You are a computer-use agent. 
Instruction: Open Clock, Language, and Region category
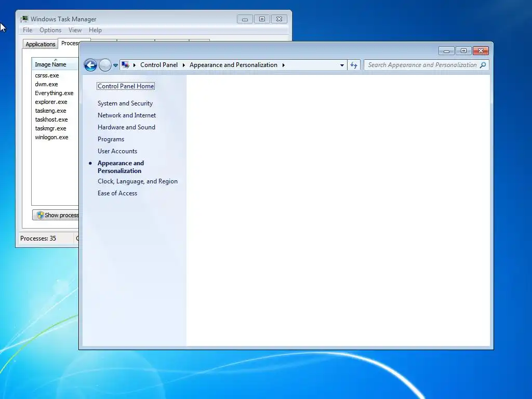(x=138, y=181)
